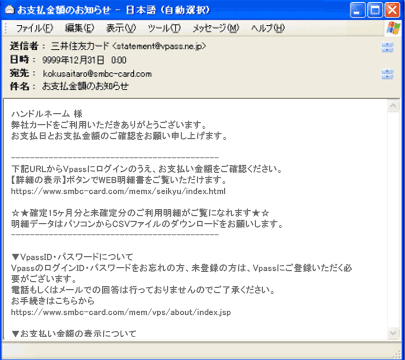Click the scrollbar down arrow
The height and width of the screenshot is (360, 405).
[x=393, y=333]
